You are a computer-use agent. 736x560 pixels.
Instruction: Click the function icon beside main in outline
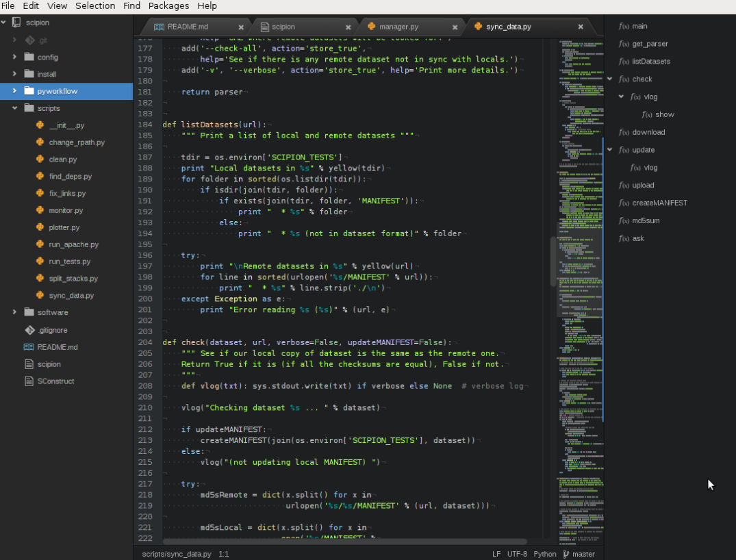pyautogui.click(x=623, y=26)
